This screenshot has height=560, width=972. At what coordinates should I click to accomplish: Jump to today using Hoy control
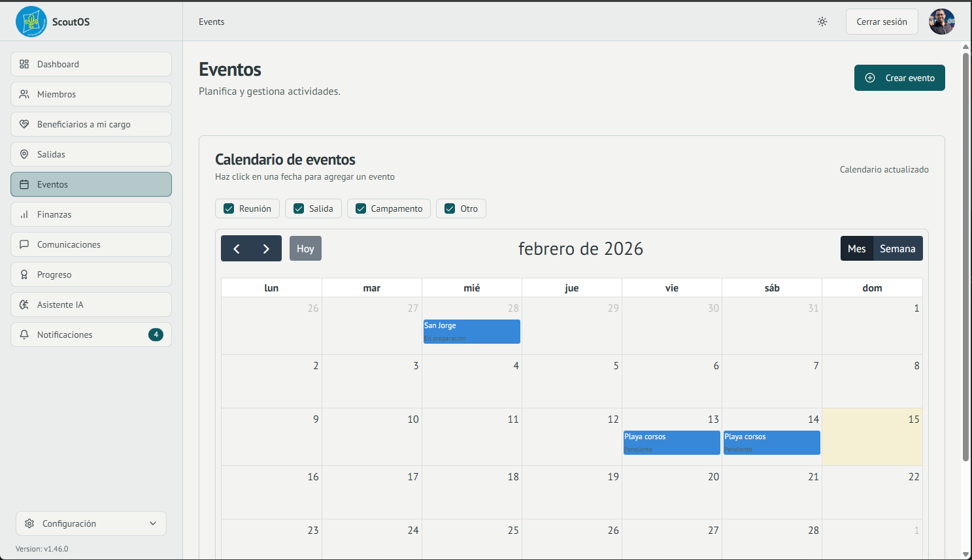pos(305,248)
